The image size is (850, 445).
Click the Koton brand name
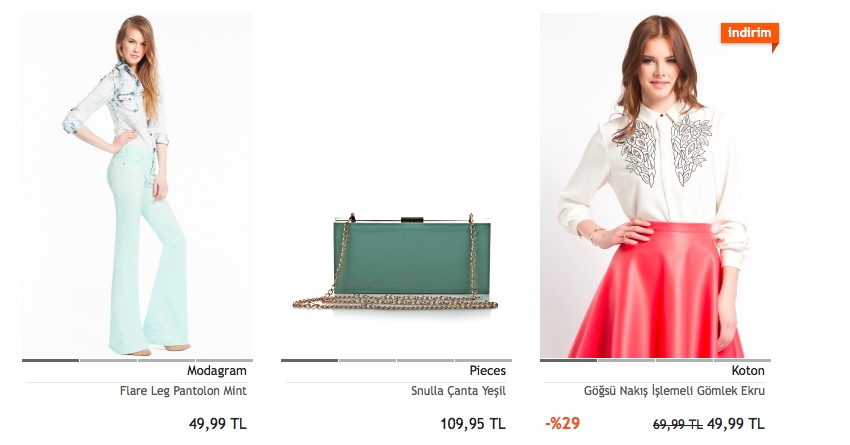click(748, 371)
